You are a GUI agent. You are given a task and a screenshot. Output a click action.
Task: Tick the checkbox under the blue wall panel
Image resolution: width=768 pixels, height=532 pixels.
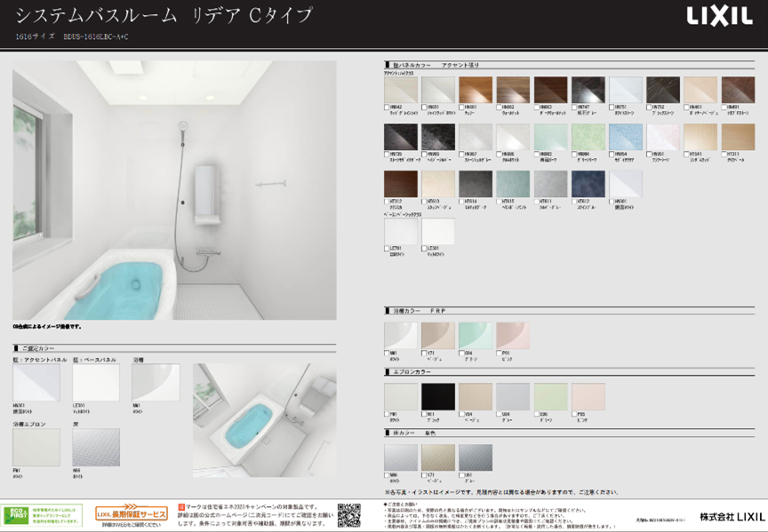(612, 155)
